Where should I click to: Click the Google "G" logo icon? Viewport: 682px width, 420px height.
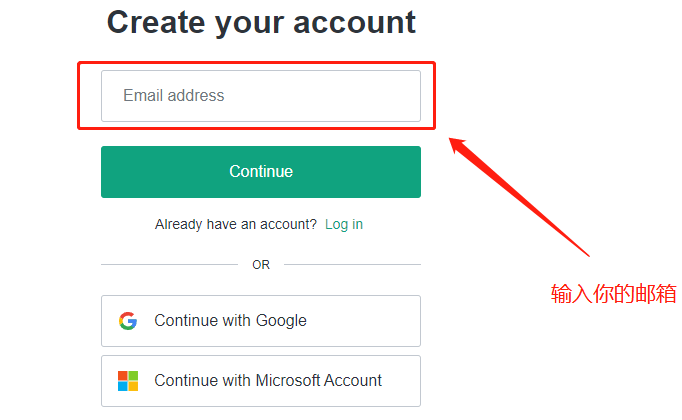pos(127,321)
